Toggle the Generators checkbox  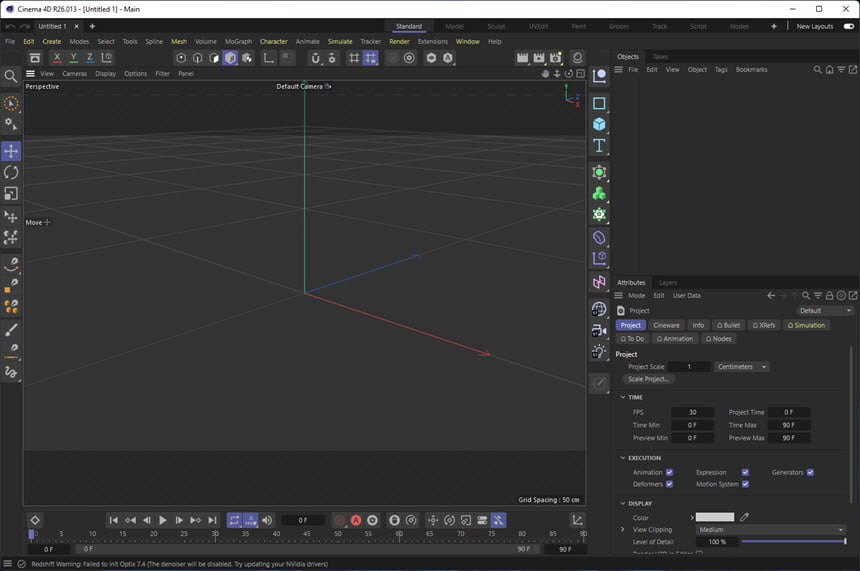tap(810, 472)
